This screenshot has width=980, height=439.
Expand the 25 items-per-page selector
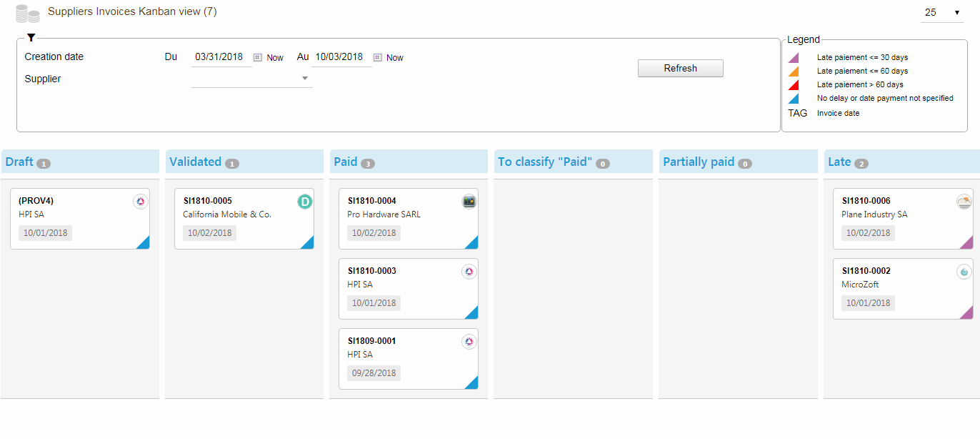point(941,13)
